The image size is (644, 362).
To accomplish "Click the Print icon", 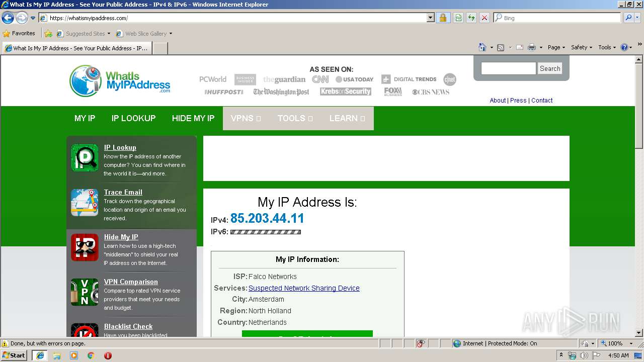I will click(x=531, y=47).
